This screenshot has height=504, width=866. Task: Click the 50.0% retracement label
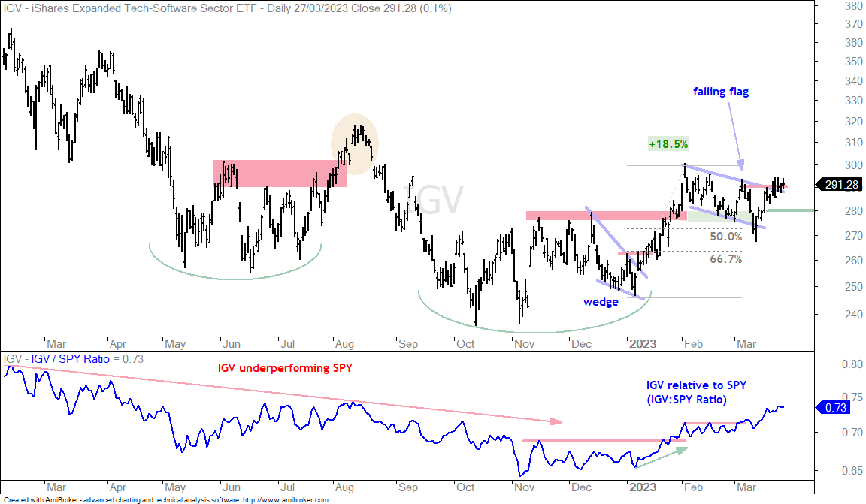[x=725, y=237]
